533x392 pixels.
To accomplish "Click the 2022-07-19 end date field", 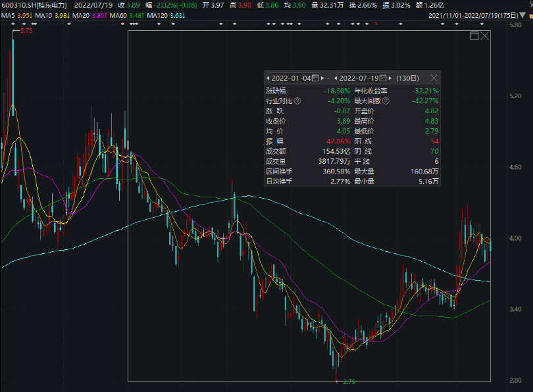I will (359, 78).
